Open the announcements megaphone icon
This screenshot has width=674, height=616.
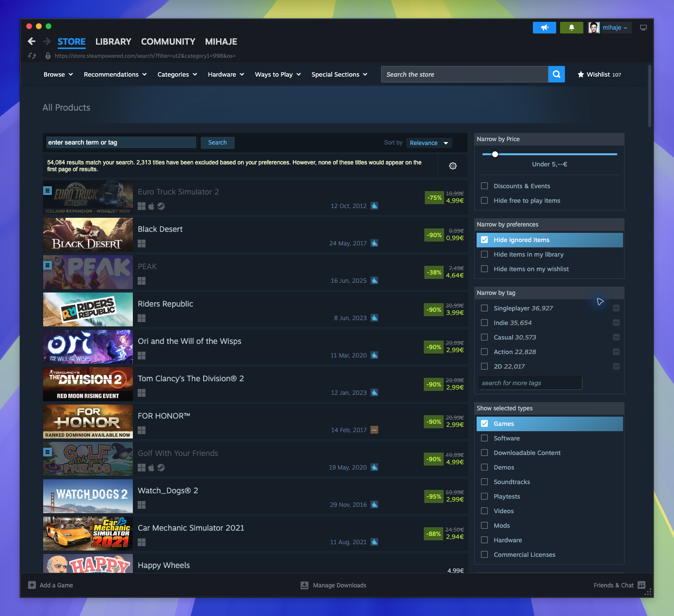coord(545,28)
